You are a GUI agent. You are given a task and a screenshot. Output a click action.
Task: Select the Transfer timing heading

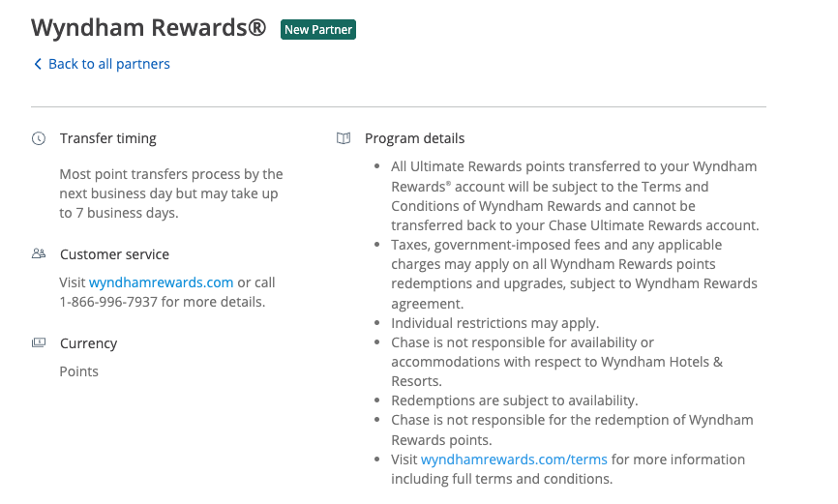(x=107, y=138)
